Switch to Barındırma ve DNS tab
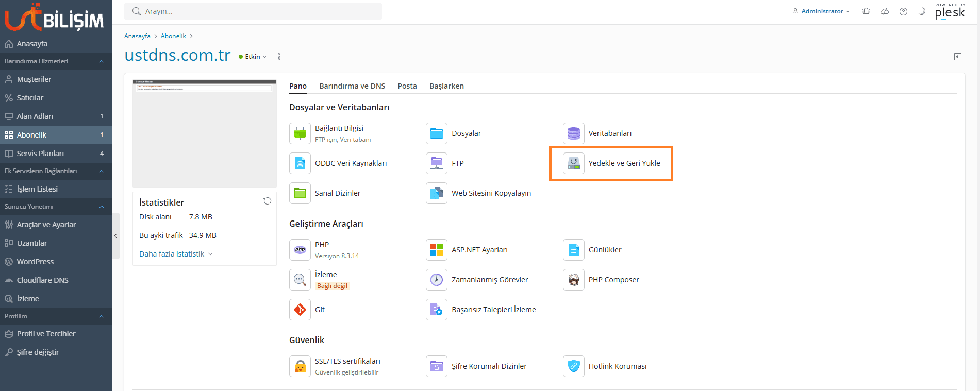The height and width of the screenshot is (391, 980). pos(352,86)
